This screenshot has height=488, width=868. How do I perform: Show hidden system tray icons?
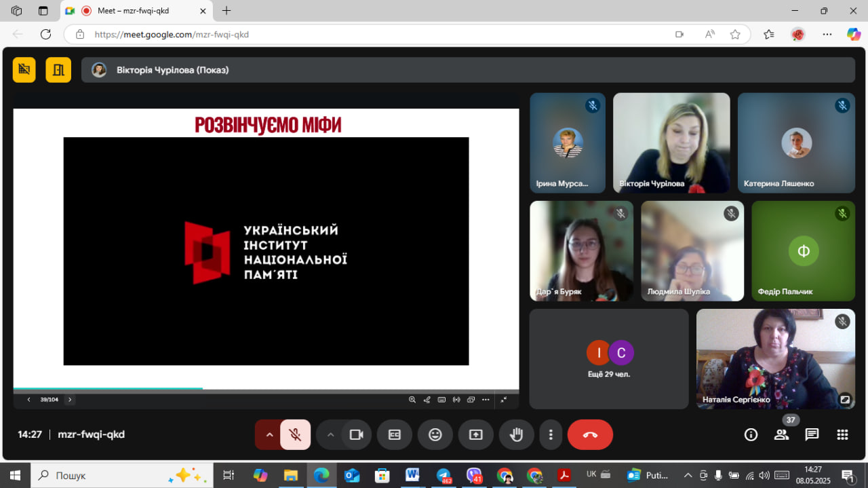pos(688,475)
